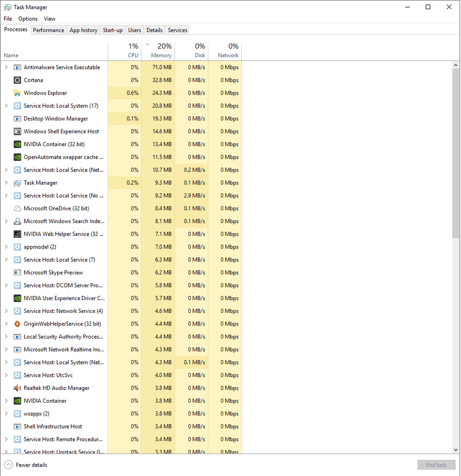
Task: Expand Antimalware Service Executable process group
Action: tap(6, 67)
